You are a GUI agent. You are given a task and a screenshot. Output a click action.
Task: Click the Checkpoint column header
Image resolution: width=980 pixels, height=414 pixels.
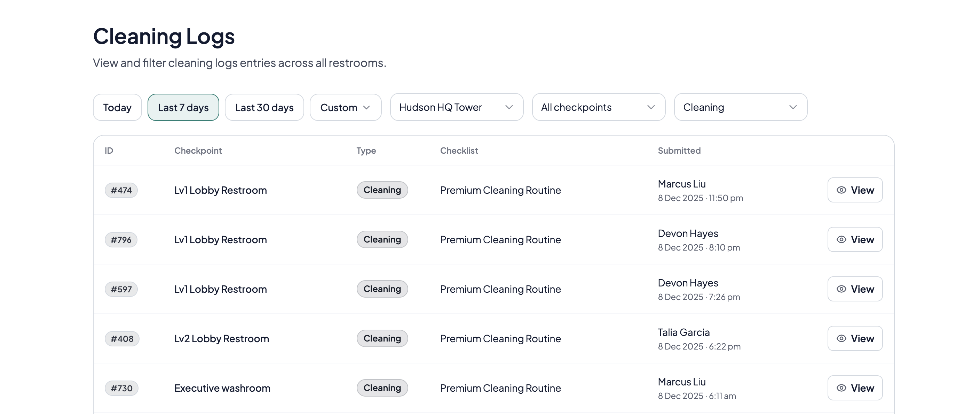click(x=198, y=151)
